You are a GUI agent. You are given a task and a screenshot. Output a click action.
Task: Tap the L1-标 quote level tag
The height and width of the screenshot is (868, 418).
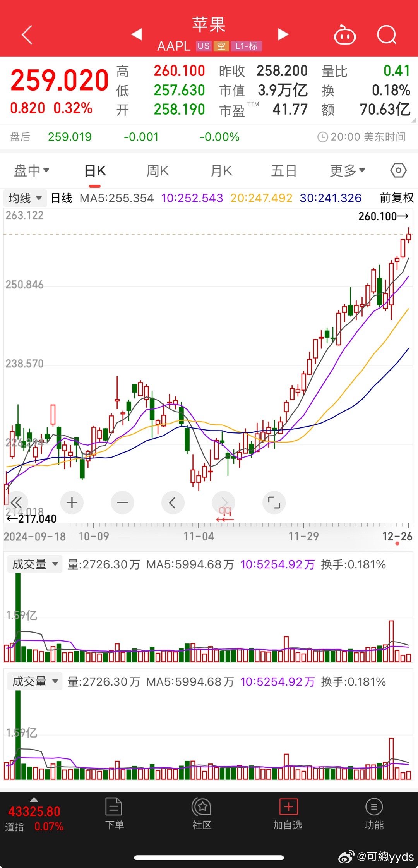pyautogui.click(x=247, y=46)
